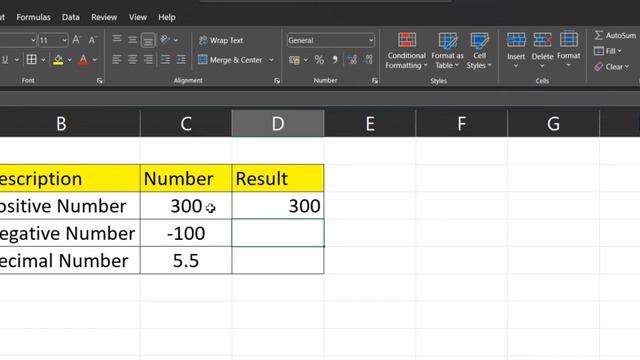Select column G header
Image resolution: width=640 pixels, height=360 pixels.
pyautogui.click(x=553, y=123)
